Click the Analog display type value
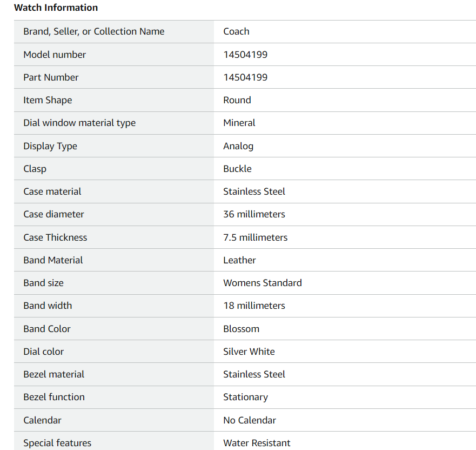 [238, 146]
